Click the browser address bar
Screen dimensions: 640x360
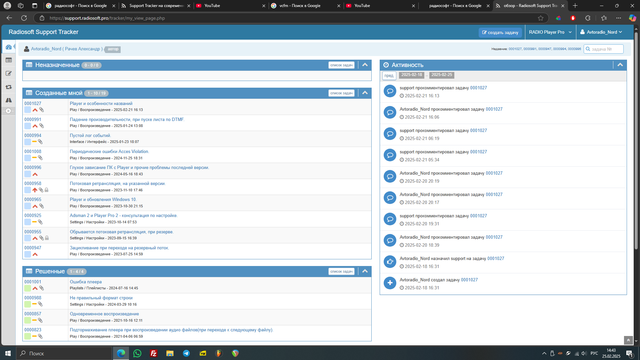(x=286, y=18)
